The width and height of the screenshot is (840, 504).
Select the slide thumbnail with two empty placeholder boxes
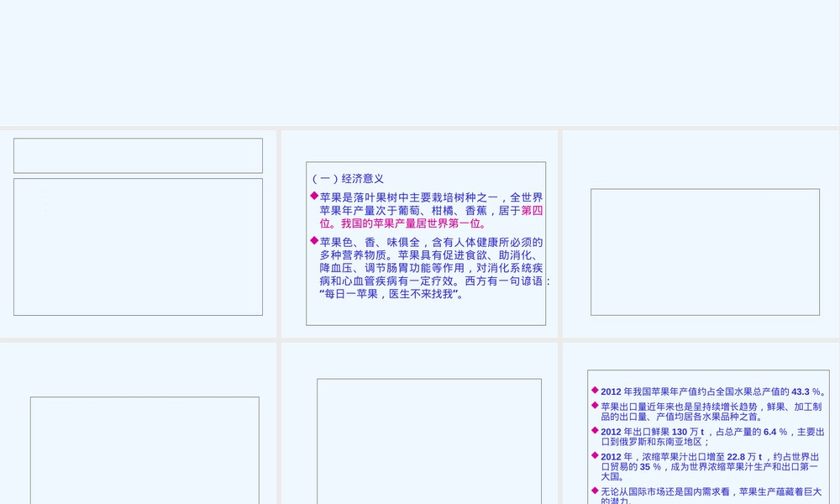coord(139,234)
